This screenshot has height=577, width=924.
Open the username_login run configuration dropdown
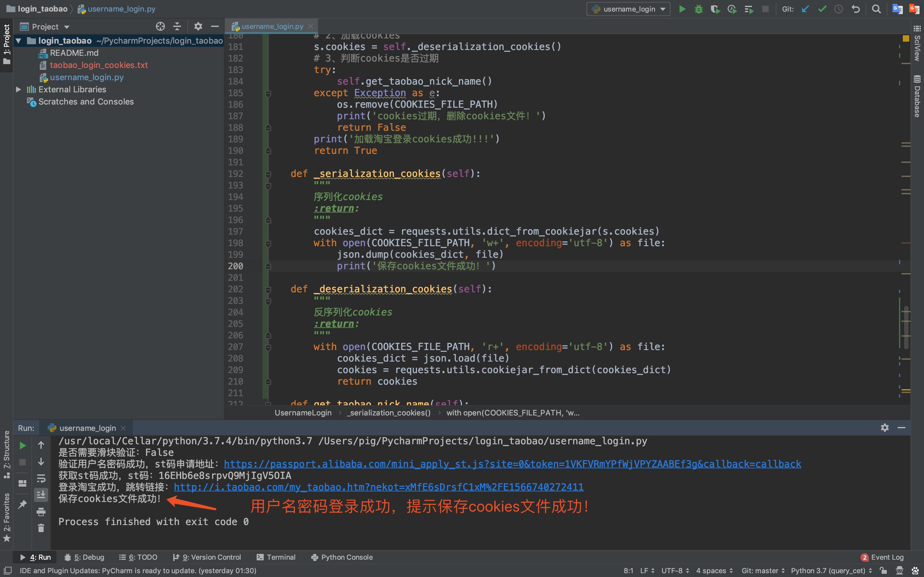click(628, 9)
